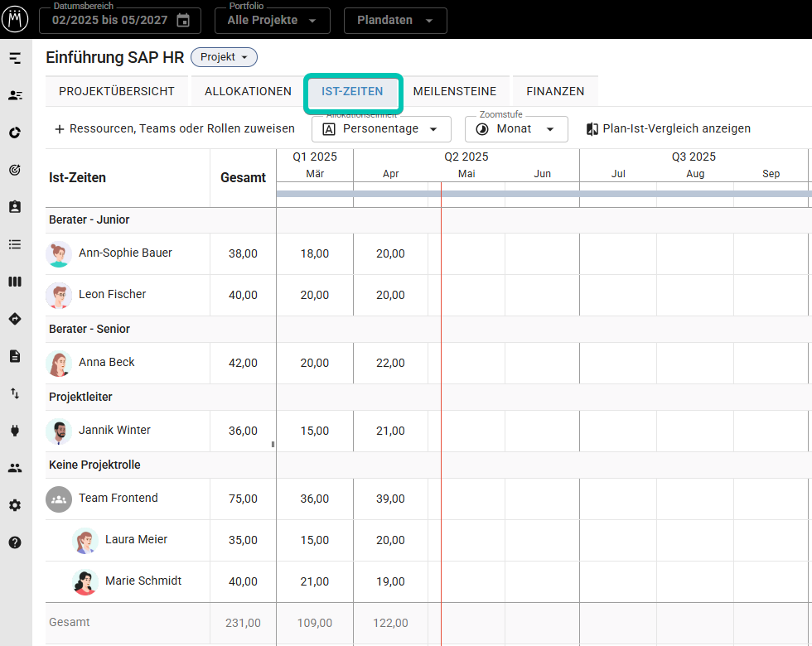Click Team Frontend's total 75,00
The height and width of the screenshot is (646, 812).
243,499
